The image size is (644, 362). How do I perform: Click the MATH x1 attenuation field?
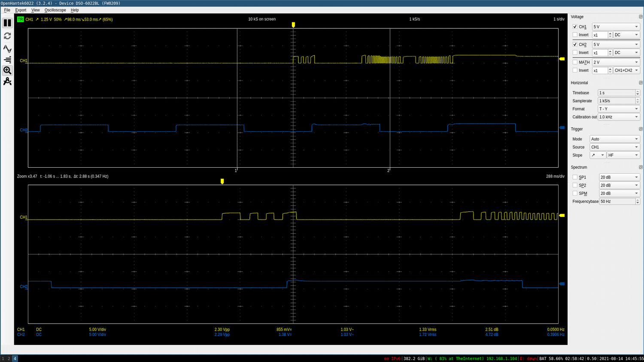602,70
